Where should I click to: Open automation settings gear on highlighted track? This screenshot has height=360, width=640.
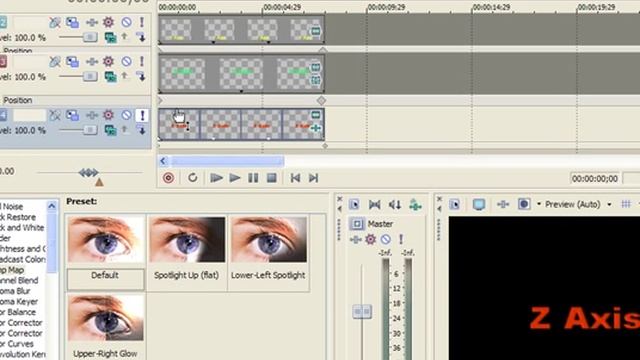(x=108, y=115)
